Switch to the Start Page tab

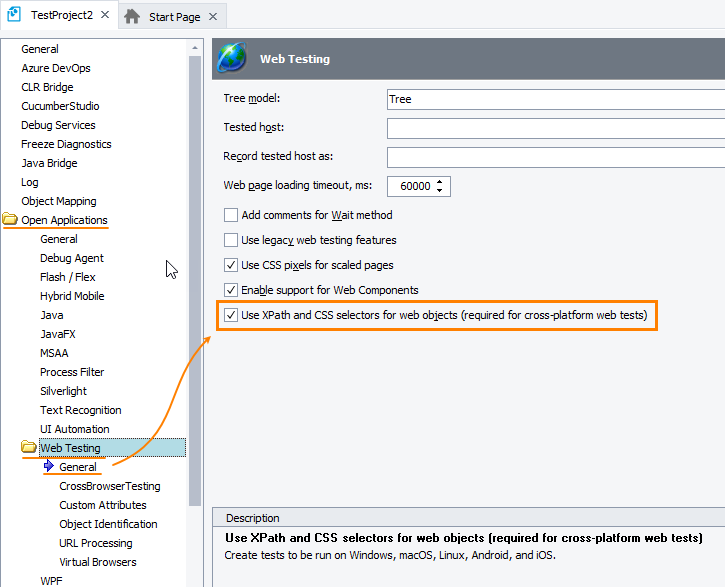pyautogui.click(x=174, y=17)
